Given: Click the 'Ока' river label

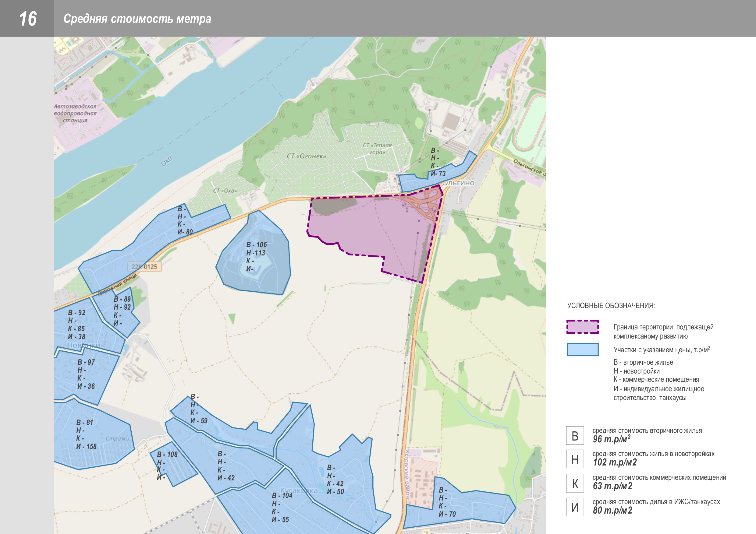Looking at the screenshot, I should (166, 161).
